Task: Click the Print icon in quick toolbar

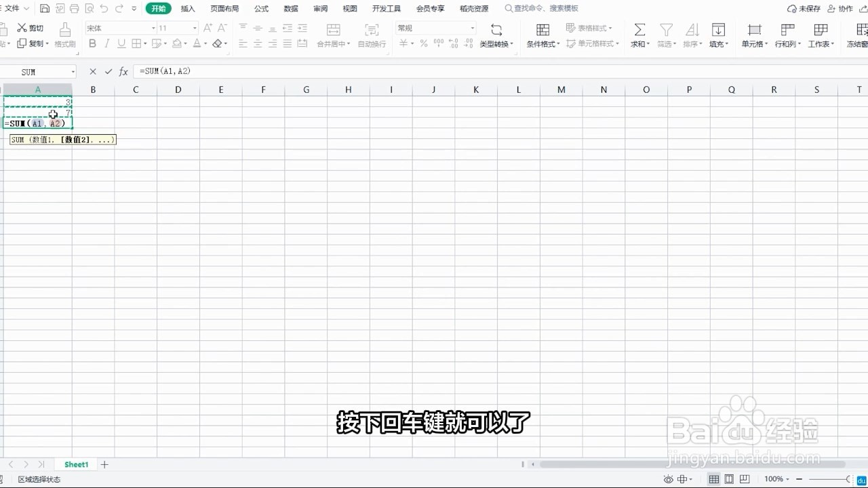Action: [75, 9]
